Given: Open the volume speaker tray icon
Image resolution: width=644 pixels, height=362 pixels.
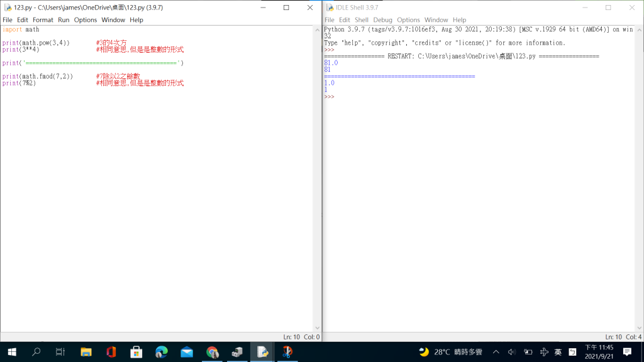Looking at the screenshot, I should coord(511,352).
